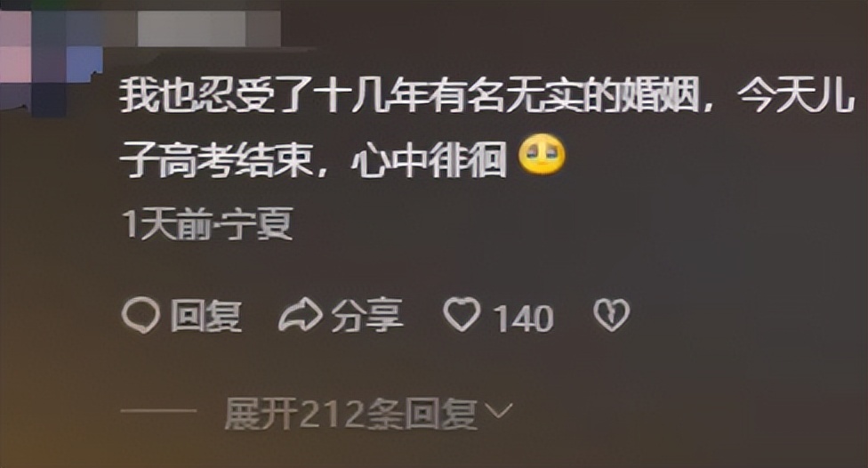
Task: Click the 回复 reply label
Action: [x=205, y=316]
